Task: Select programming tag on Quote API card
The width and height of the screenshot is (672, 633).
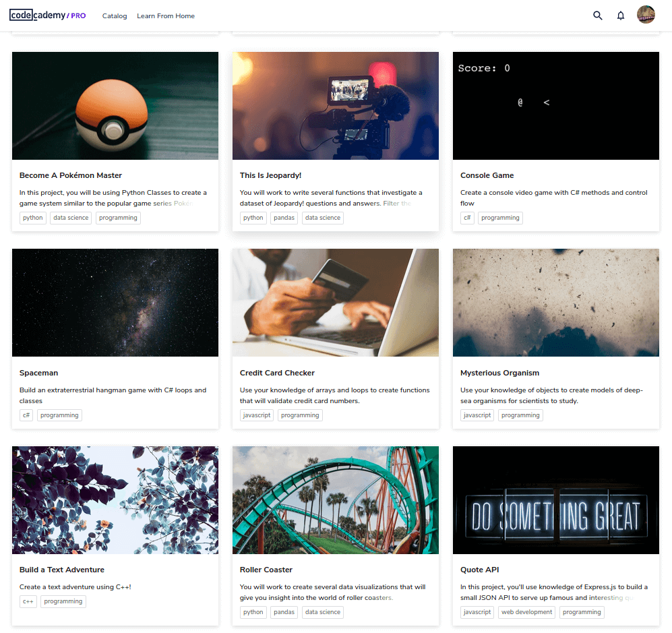Action: click(x=582, y=612)
